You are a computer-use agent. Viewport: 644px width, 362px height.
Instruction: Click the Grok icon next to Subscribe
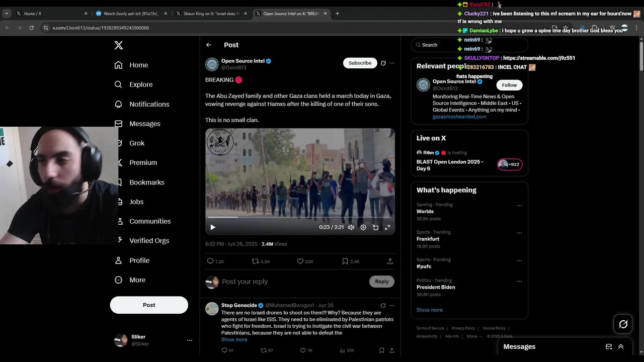[383, 63]
